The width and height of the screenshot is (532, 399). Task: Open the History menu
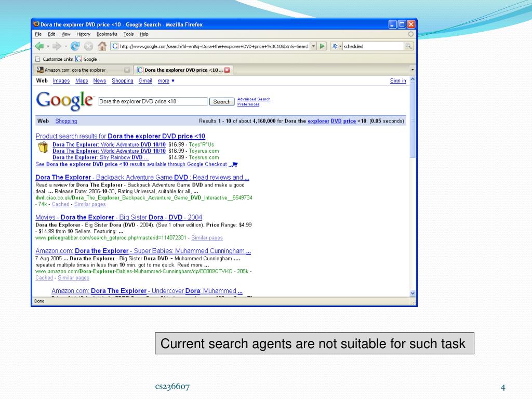click(83, 34)
